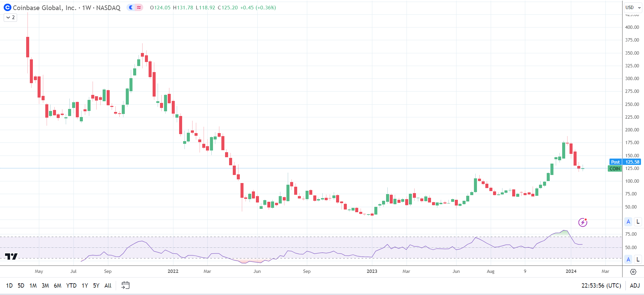Toggle log scale L on price pane
The width and height of the screenshot is (644, 295).
click(x=638, y=222)
